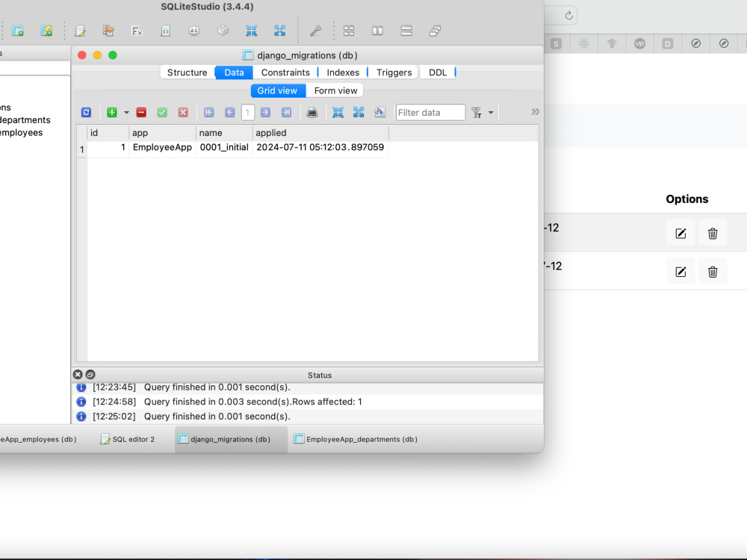Insert a new row with green plus
This screenshot has width=747, height=560.
[x=112, y=113]
